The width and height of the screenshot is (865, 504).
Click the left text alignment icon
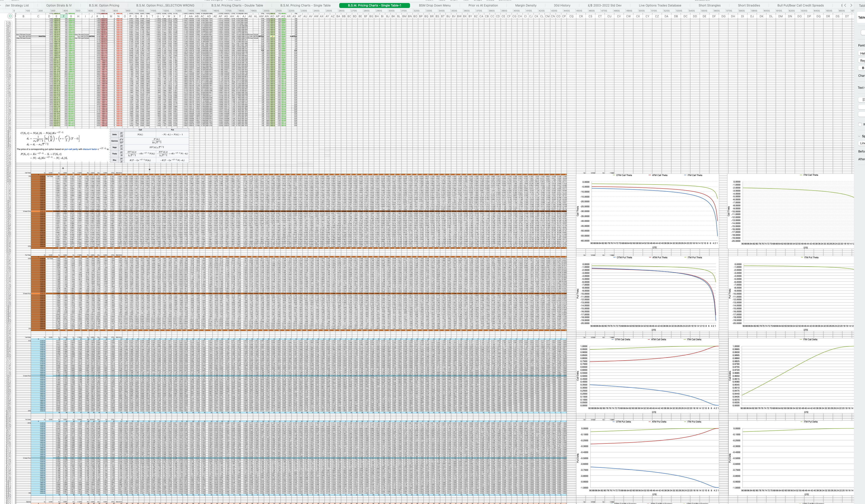[x=863, y=100]
